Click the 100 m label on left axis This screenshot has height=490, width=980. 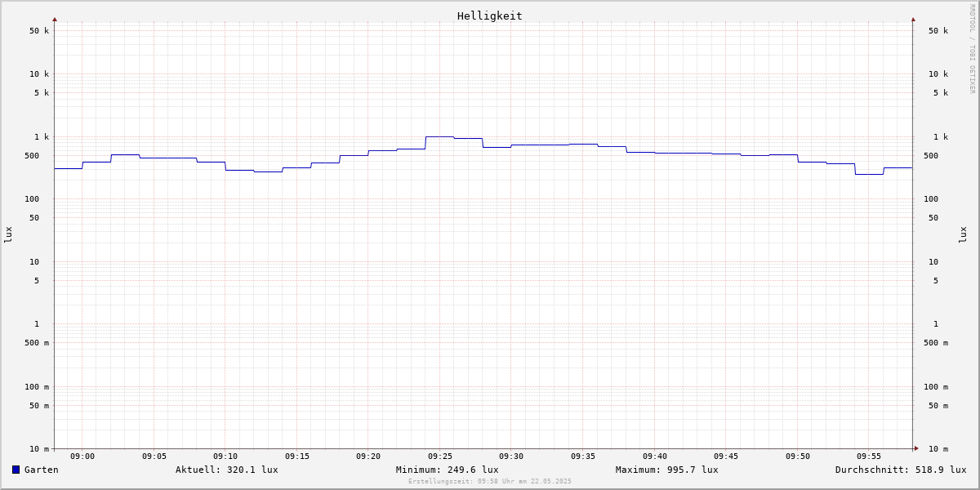click(37, 387)
